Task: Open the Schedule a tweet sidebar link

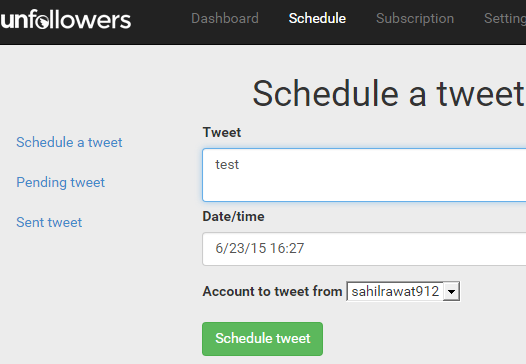Action: click(x=69, y=142)
